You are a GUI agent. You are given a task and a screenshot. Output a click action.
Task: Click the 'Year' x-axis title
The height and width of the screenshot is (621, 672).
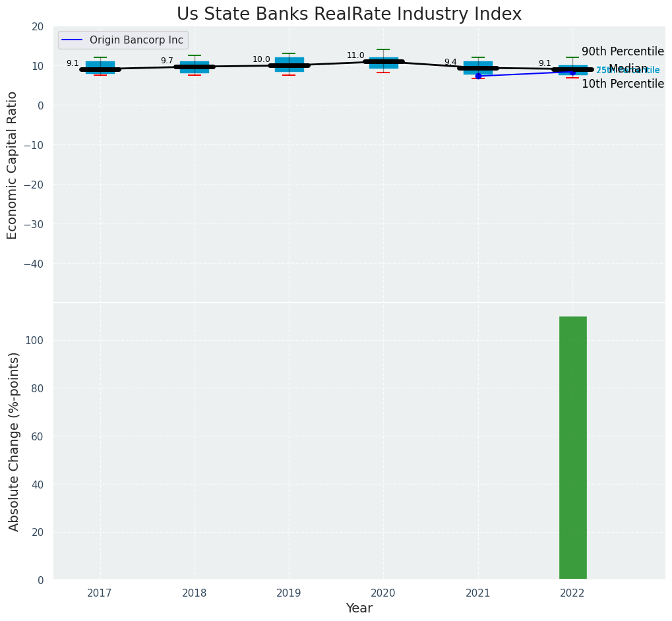coord(359,608)
